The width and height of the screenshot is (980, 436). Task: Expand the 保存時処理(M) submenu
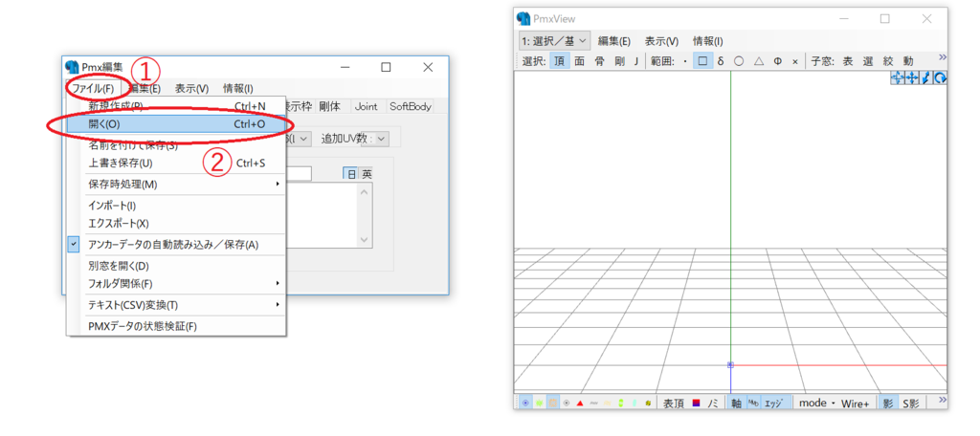click(x=177, y=185)
